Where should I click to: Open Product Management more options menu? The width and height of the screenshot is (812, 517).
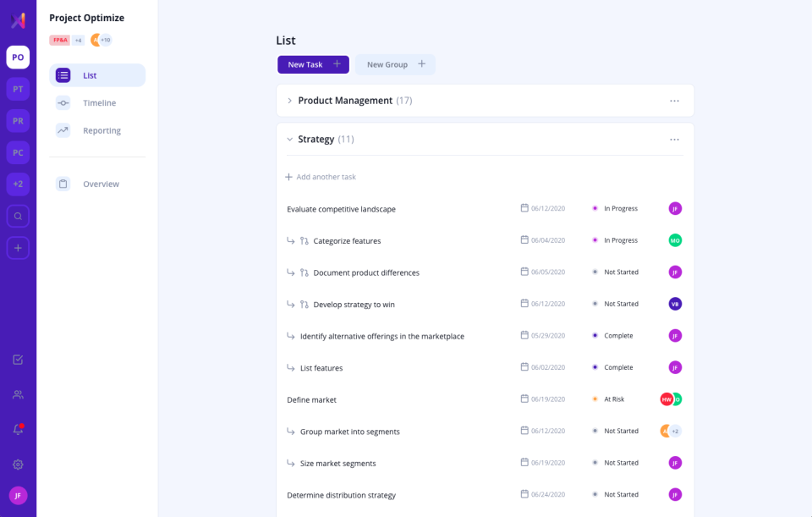[x=674, y=101]
